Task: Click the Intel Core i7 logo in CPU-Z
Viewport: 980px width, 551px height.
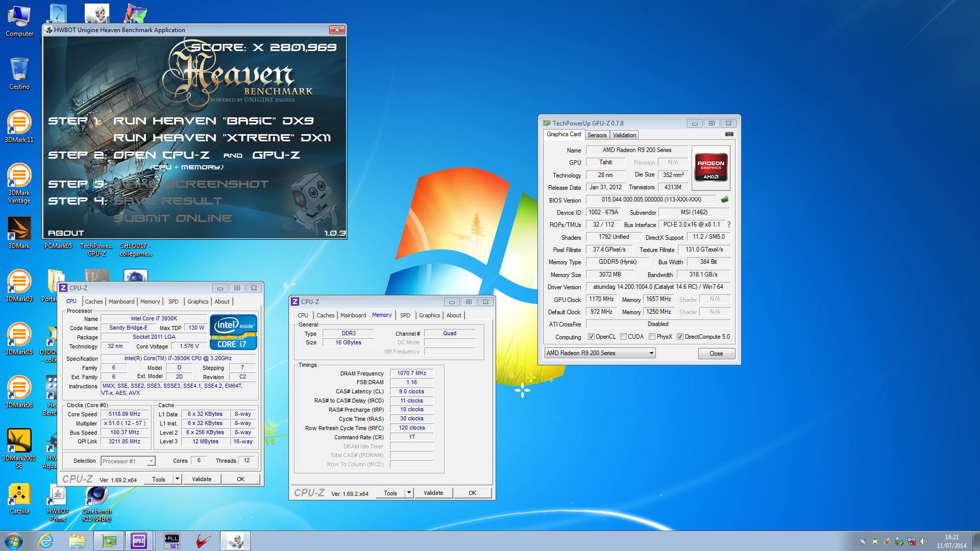Action: point(233,332)
